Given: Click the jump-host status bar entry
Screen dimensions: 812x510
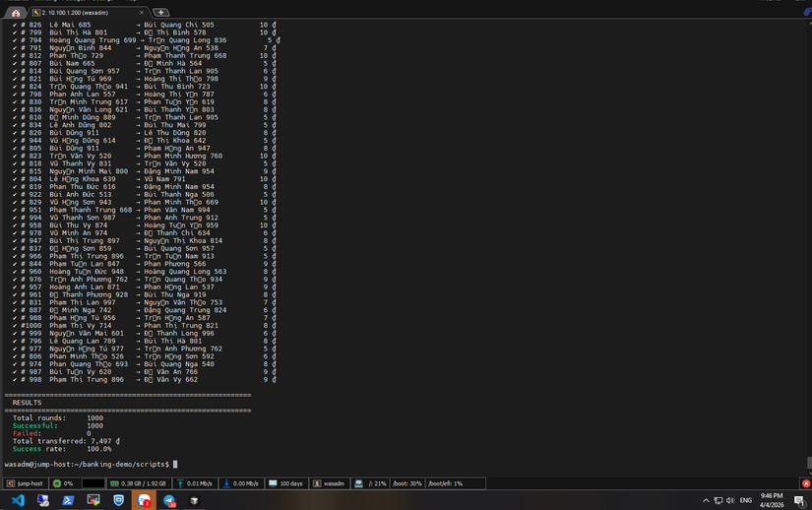Looking at the screenshot, I should (x=26, y=483).
